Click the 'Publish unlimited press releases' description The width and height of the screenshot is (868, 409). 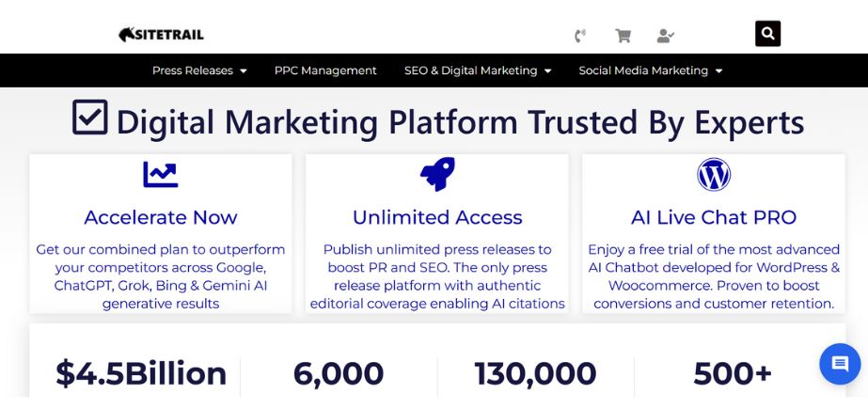(x=437, y=276)
